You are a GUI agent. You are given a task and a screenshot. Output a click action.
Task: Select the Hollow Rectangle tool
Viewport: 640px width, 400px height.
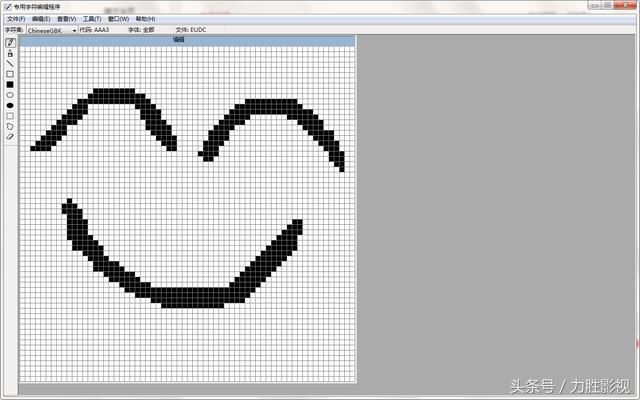10,74
